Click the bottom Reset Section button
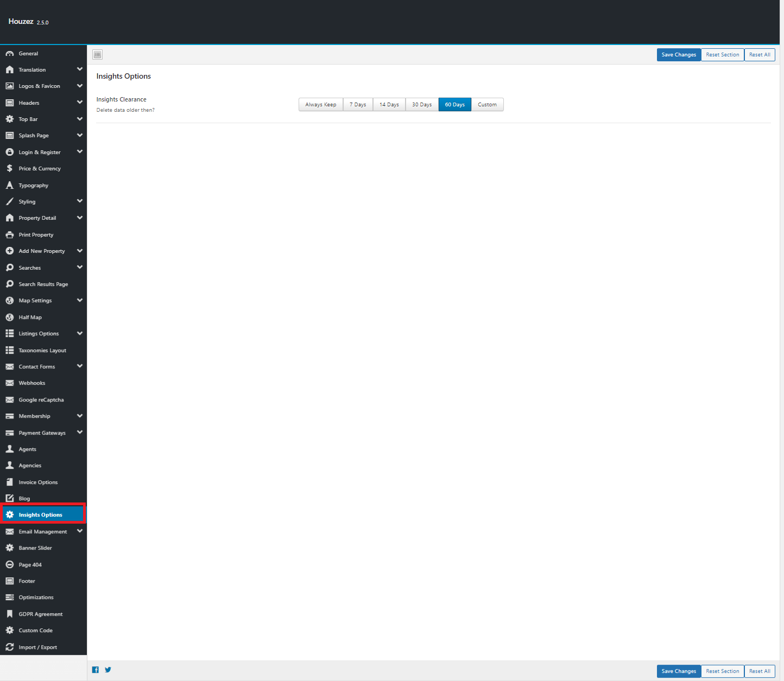 (x=723, y=671)
